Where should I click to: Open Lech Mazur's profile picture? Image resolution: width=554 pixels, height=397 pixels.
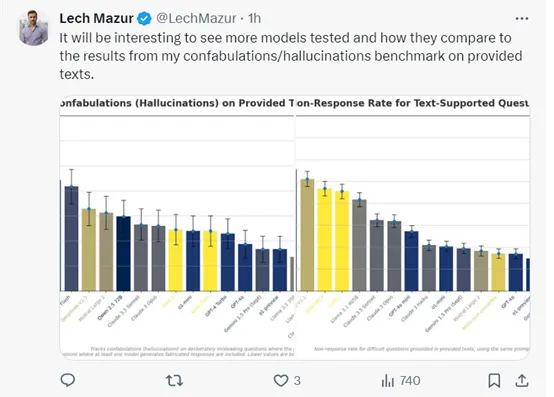pos(34,28)
